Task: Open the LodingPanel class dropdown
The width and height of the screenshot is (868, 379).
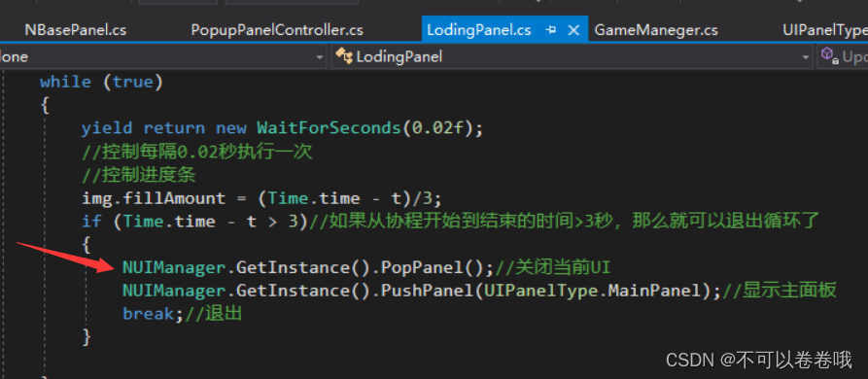Action: (x=572, y=56)
